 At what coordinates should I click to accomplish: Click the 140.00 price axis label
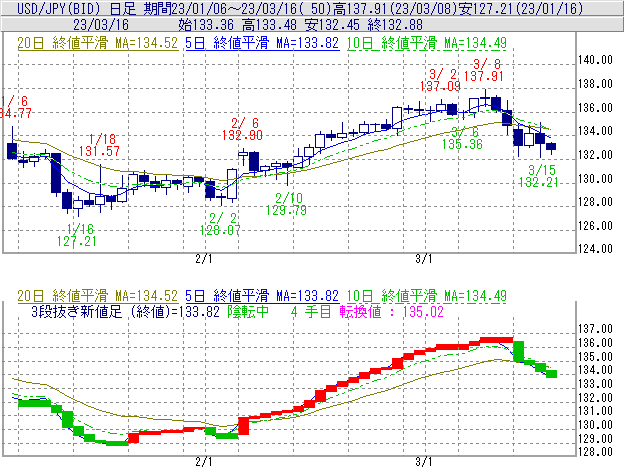click(x=596, y=60)
